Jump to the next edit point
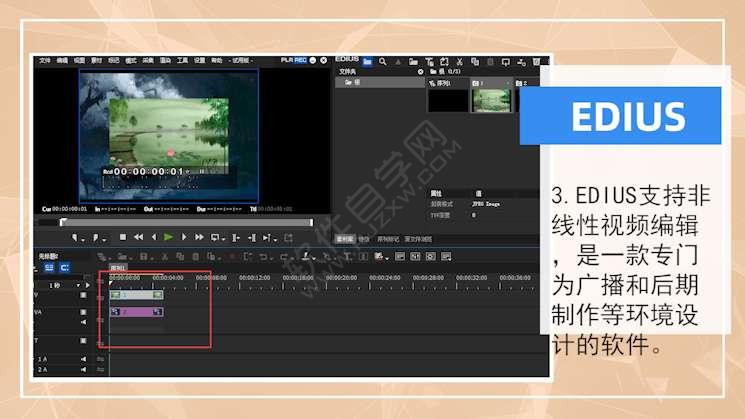Viewport: 745px width, 419px height. click(x=252, y=238)
